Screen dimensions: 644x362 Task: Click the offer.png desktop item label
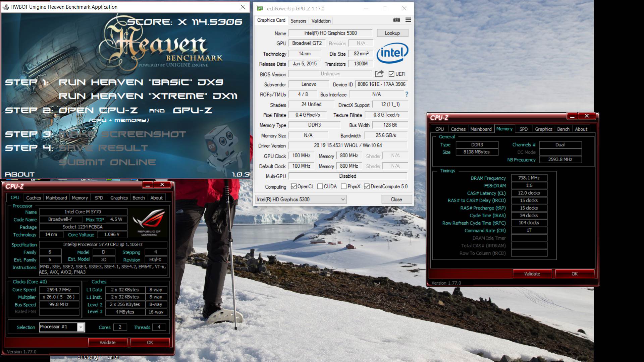coord(88,357)
